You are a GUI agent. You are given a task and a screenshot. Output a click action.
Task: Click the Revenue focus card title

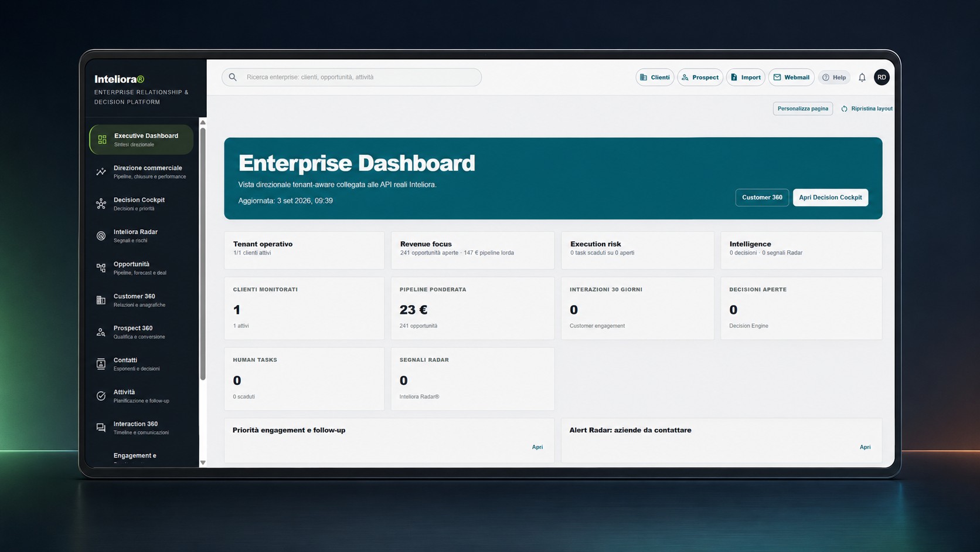pyautogui.click(x=426, y=244)
